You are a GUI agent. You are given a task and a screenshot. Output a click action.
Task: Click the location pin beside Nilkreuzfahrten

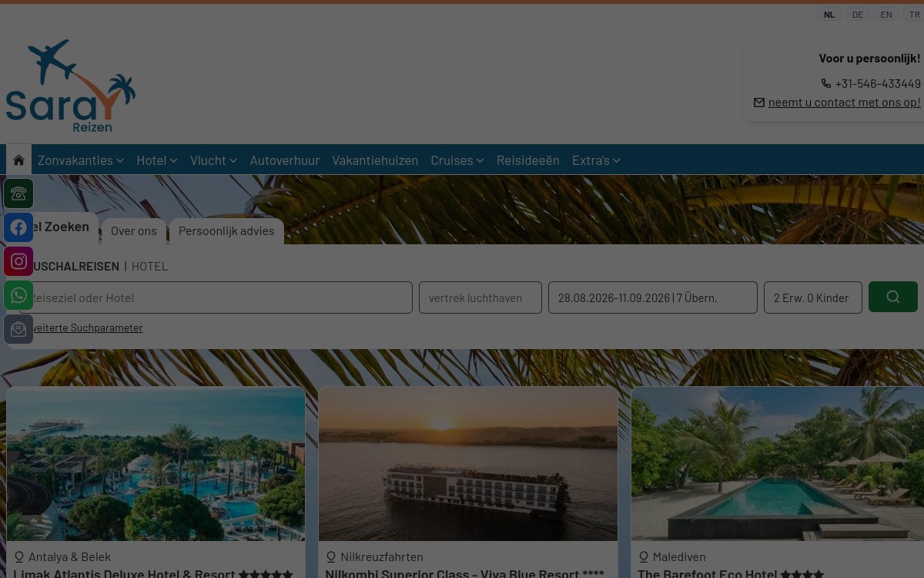(331, 556)
